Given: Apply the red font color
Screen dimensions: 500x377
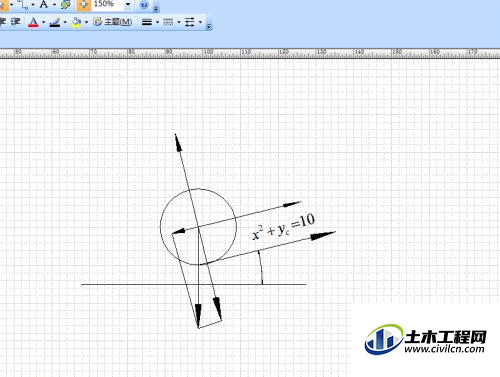Looking at the screenshot, I should (x=33, y=22).
